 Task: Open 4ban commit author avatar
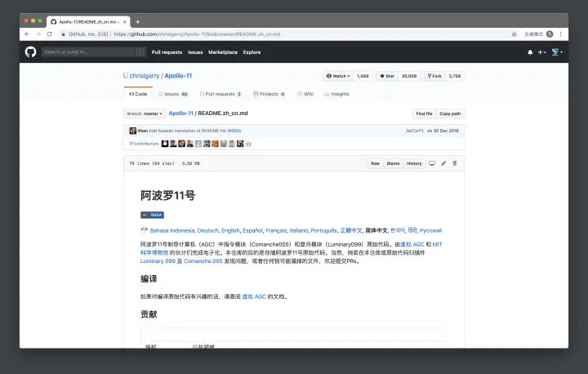click(133, 131)
